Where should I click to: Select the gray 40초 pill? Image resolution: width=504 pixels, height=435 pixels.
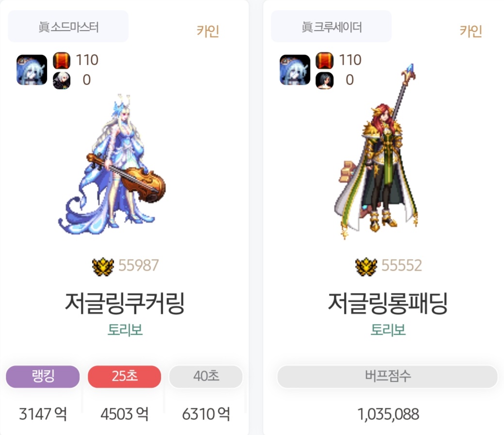point(205,376)
